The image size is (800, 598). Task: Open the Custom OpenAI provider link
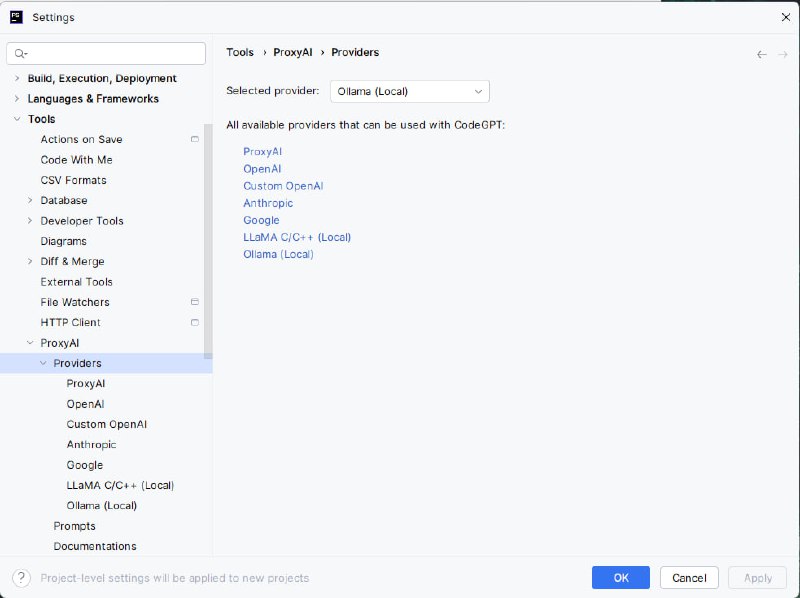283,186
